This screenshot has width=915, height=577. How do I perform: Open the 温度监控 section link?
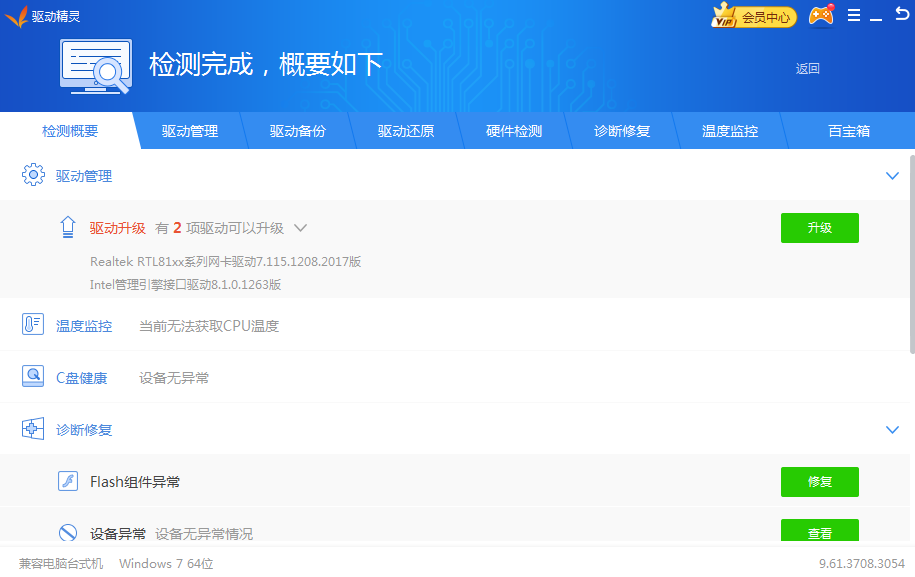click(83, 326)
